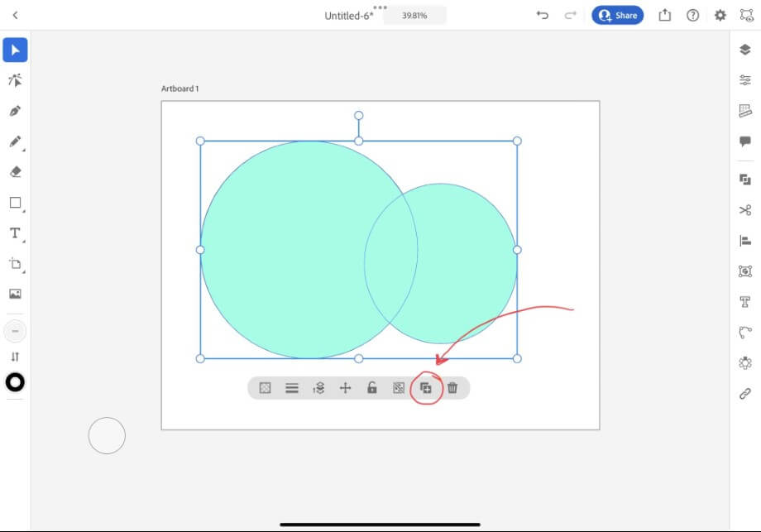Screen dimensions: 761x532
Task: Go back with the back chevron
Action: click(15, 16)
